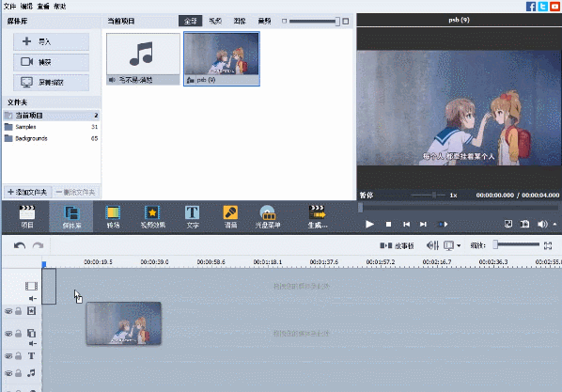Expand the preview monitor dropdown arrow
Viewport: 562px width, 392px height.
click(x=459, y=245)
